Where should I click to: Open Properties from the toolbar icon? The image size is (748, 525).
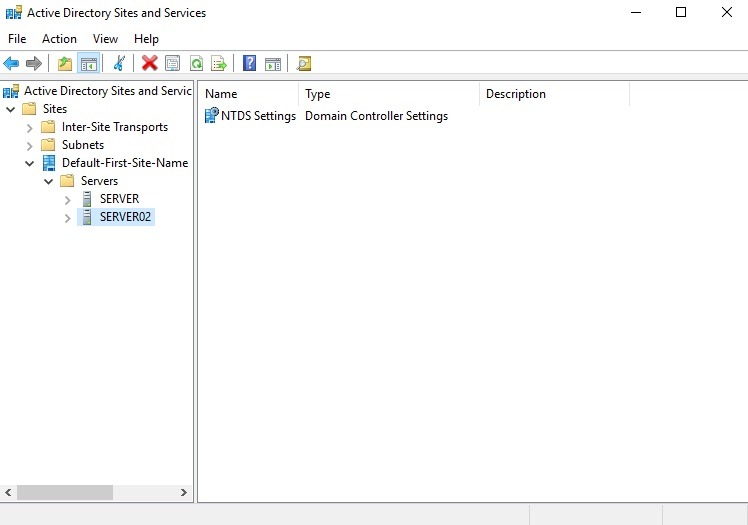click(x=173, y=64)
